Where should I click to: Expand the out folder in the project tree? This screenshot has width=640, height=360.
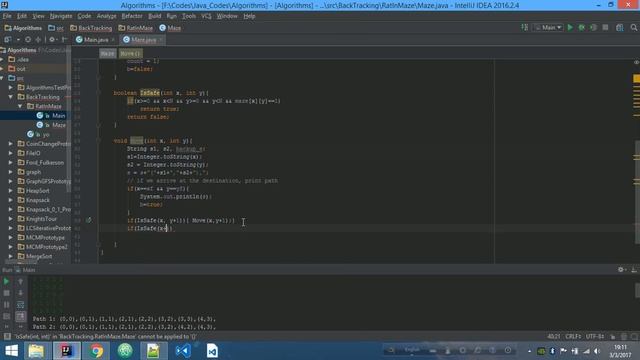point(3,69)
